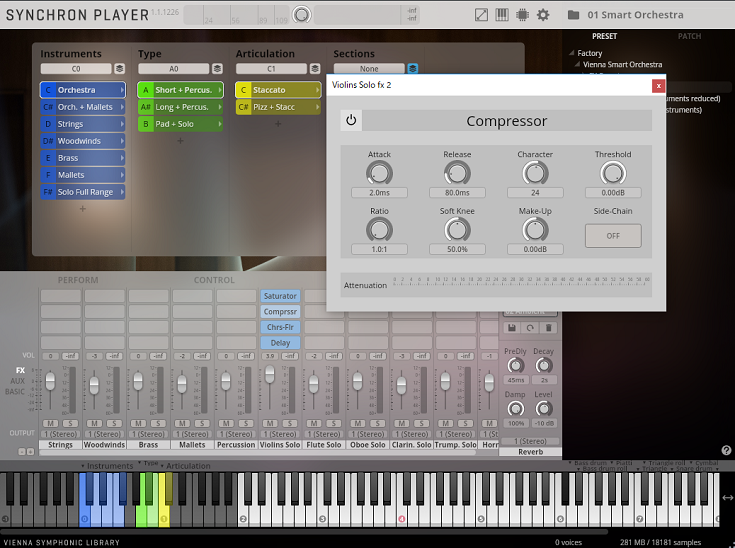Image resolution: width=735 pixels, height=548 pixels.
Task: Open the window resize view icon
Action: pos(481,15)
